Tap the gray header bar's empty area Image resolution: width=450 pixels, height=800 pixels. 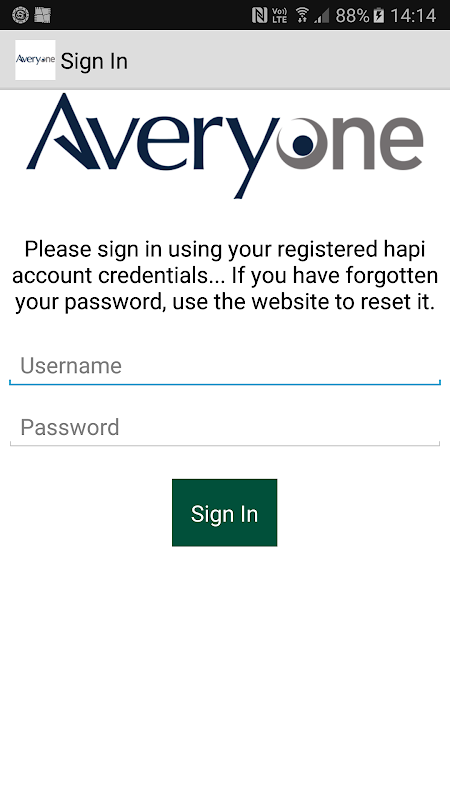click(x=288, y=60)
